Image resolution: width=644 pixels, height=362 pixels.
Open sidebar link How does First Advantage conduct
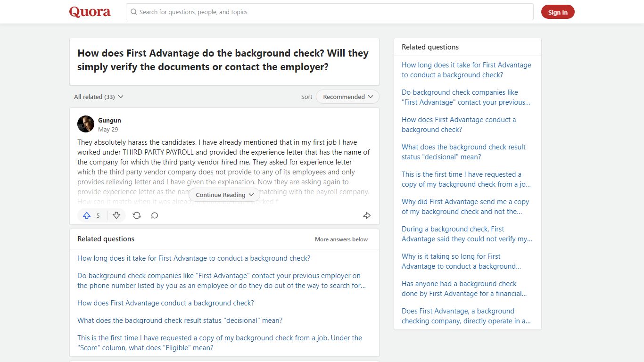(x=459, y=124)
